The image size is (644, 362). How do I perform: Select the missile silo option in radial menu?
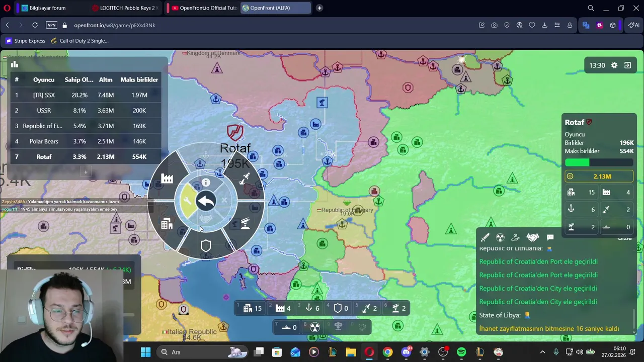tap(245, 178)
